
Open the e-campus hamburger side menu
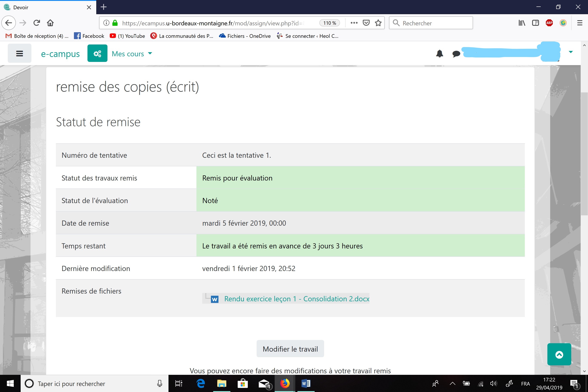coord(20,53)
